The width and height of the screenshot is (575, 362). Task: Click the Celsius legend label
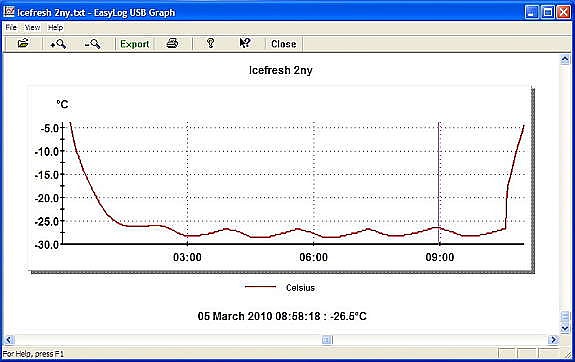point(300,288)
